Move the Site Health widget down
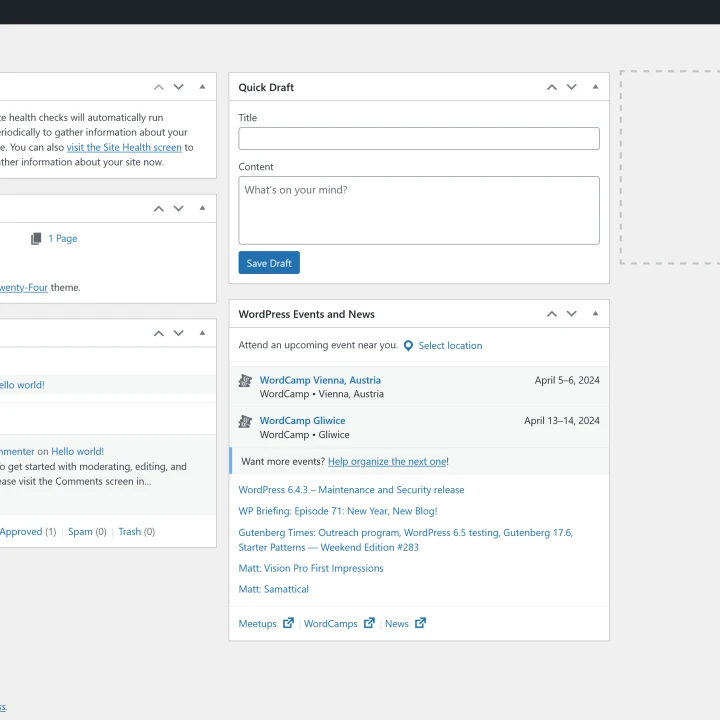The image size is (720, 720). tap(178, 87)
